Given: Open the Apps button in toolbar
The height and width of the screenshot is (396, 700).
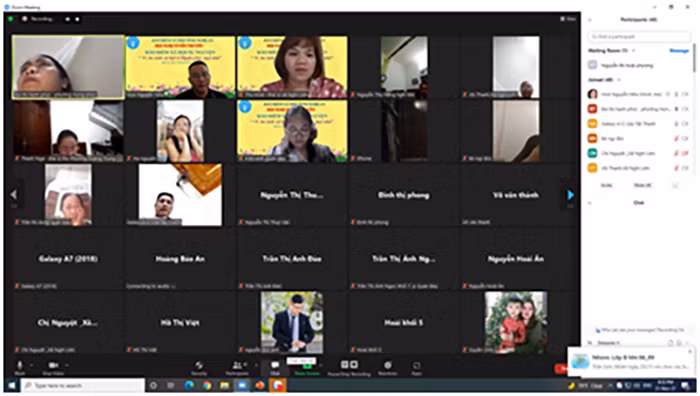Looking at the screenshot, I should pyautogui.click(x=416, y=367).
